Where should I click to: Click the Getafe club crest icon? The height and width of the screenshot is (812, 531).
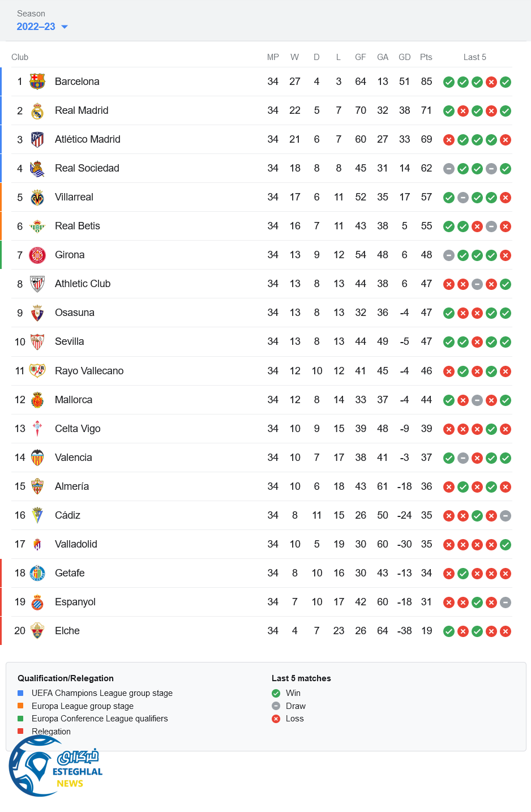tap(37, 573)
